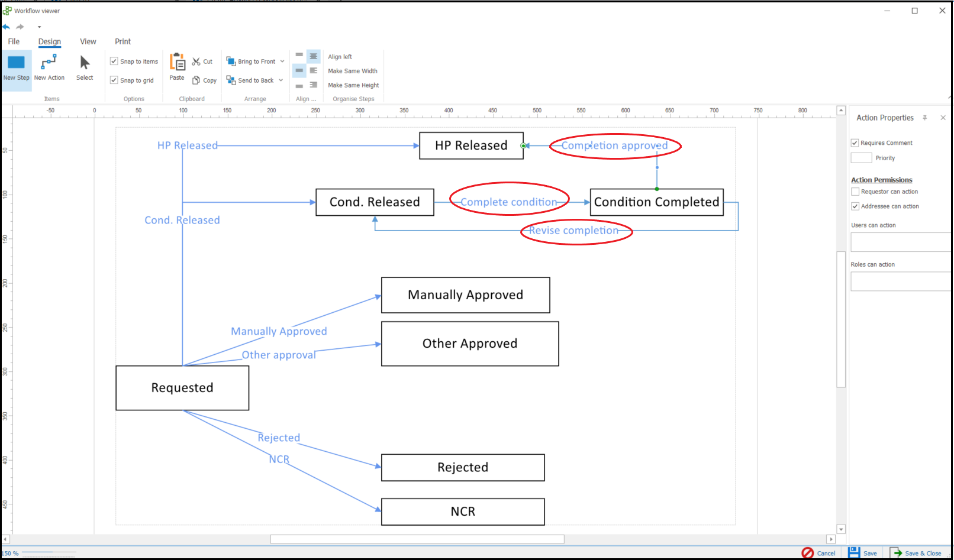Click the red Cancel icon
The width and height of the screenshot is (954, 560).
coord(807,553)
